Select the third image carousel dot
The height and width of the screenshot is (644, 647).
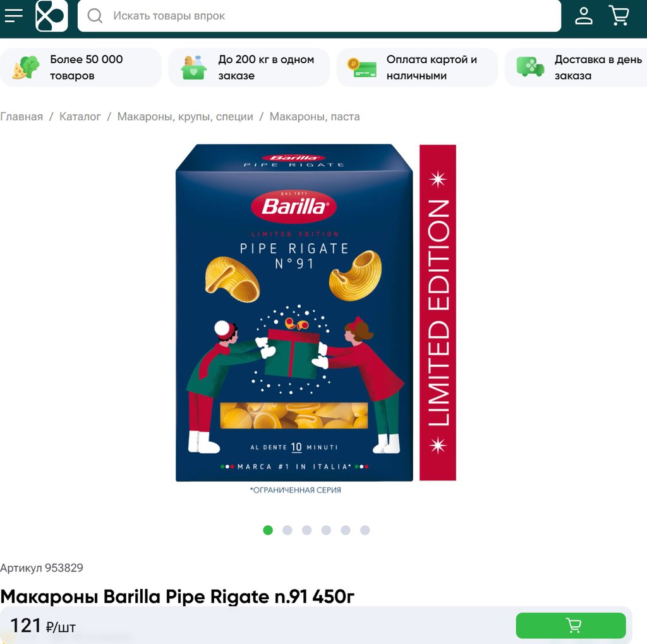click(306, 530)
